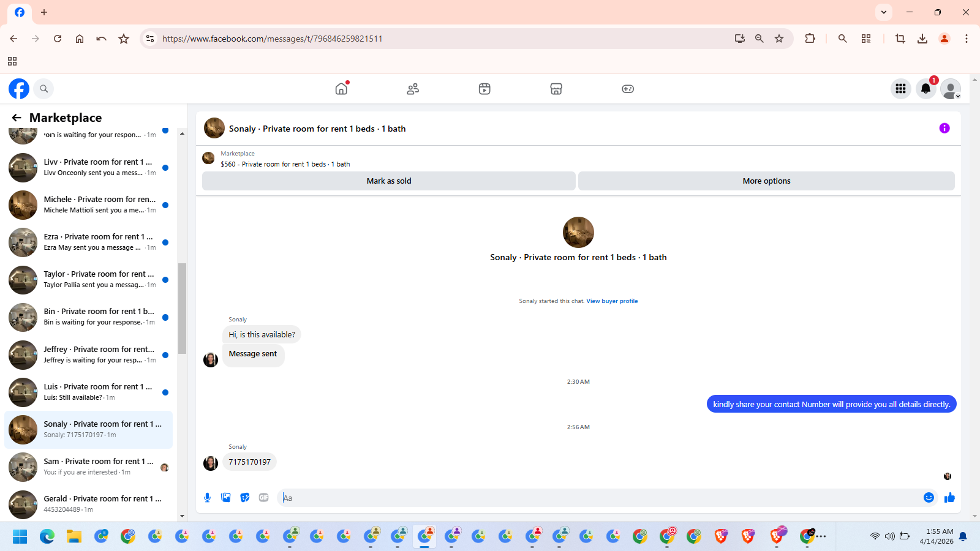
Task: Open browser downloads icon
Action: tap(922, 39)
